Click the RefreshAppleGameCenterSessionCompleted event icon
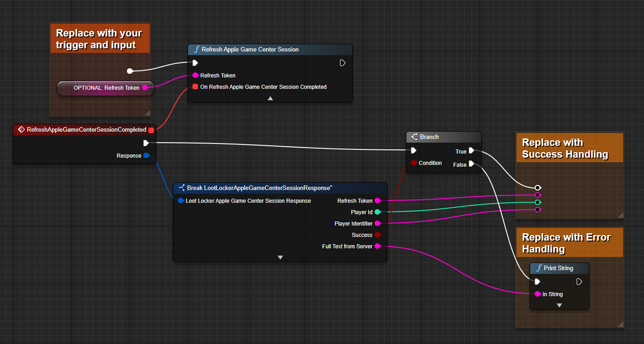The height and width of the screenshot is (344, 644). [21, 130]
